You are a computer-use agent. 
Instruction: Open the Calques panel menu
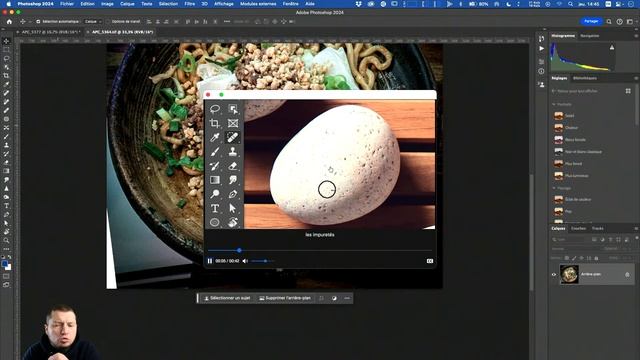tap(636, 229)
